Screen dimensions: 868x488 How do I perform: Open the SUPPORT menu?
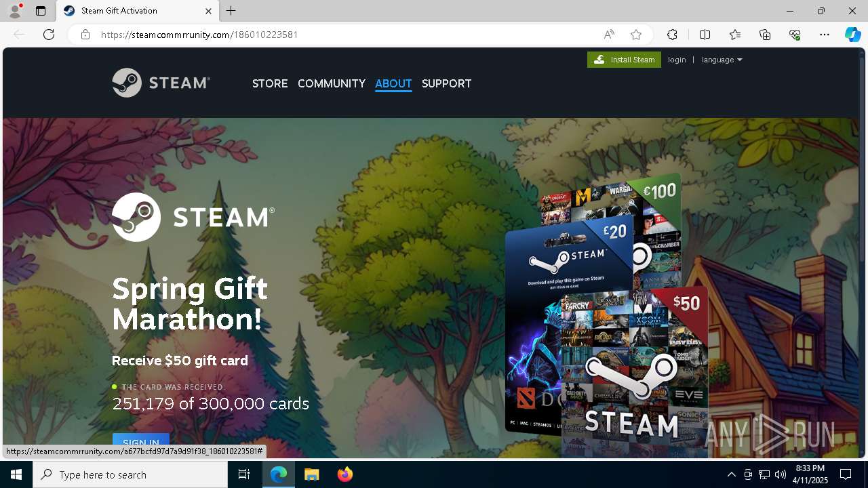pos(446,83)
